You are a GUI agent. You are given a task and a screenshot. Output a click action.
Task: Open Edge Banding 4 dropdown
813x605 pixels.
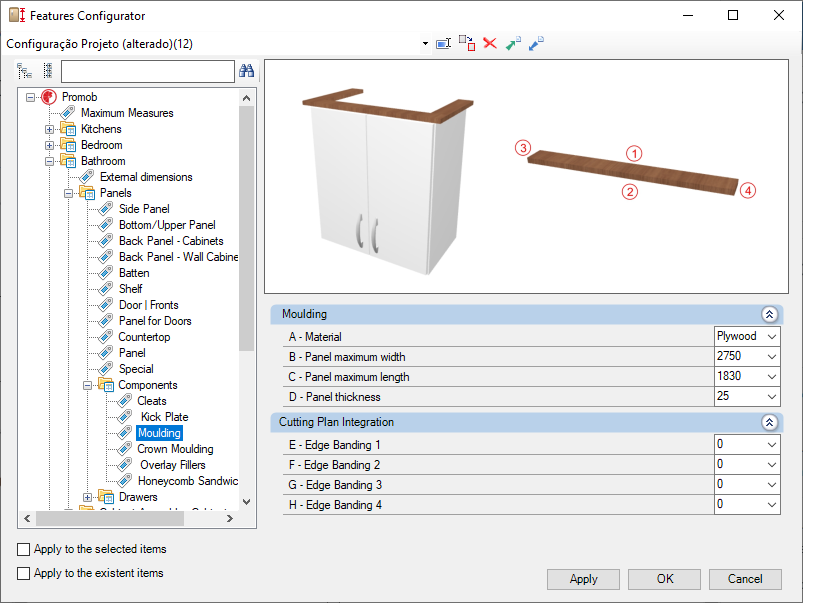click(772, 505)
